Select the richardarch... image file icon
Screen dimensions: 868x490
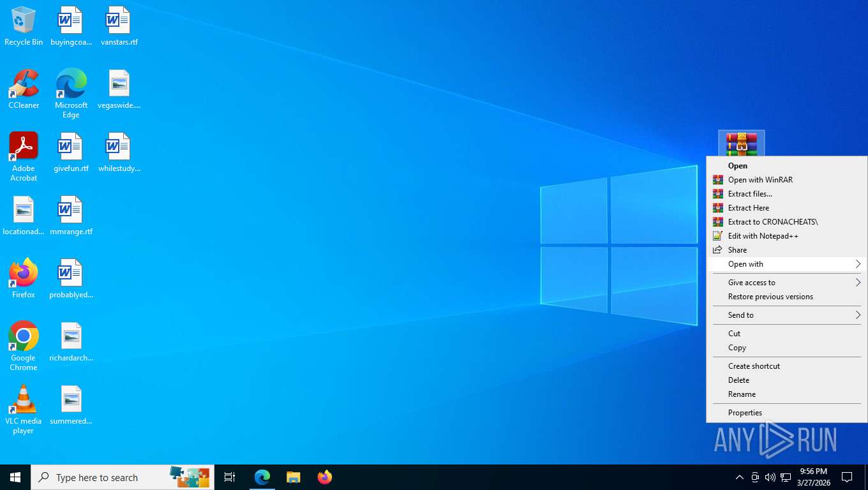71,342
